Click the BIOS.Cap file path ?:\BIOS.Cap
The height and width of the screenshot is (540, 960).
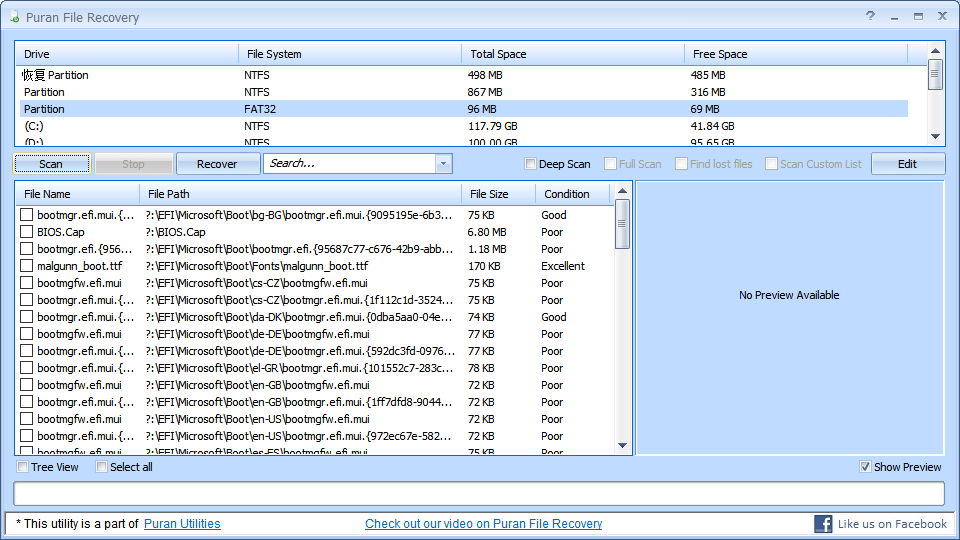click(176, 232)
